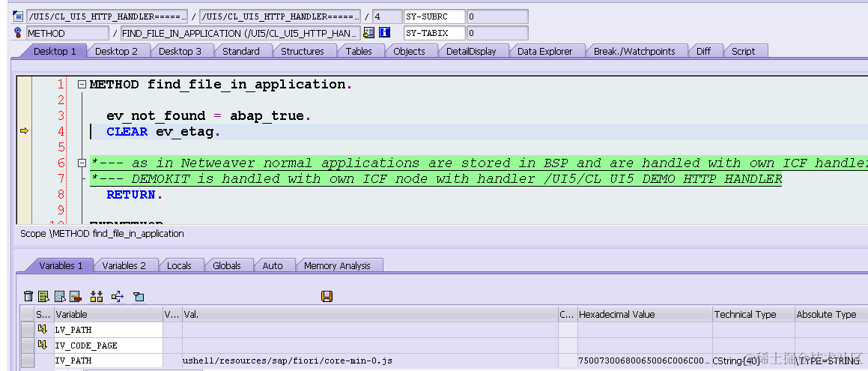This screenshot has height=371, width=868.
Task: Click the Val. column header
Action: click(x=370, y=314)
